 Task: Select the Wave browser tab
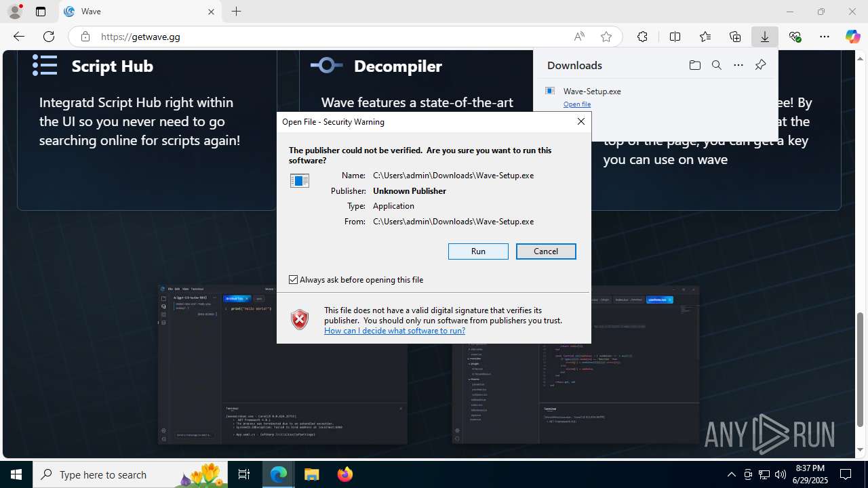click(x=140, y=12)
